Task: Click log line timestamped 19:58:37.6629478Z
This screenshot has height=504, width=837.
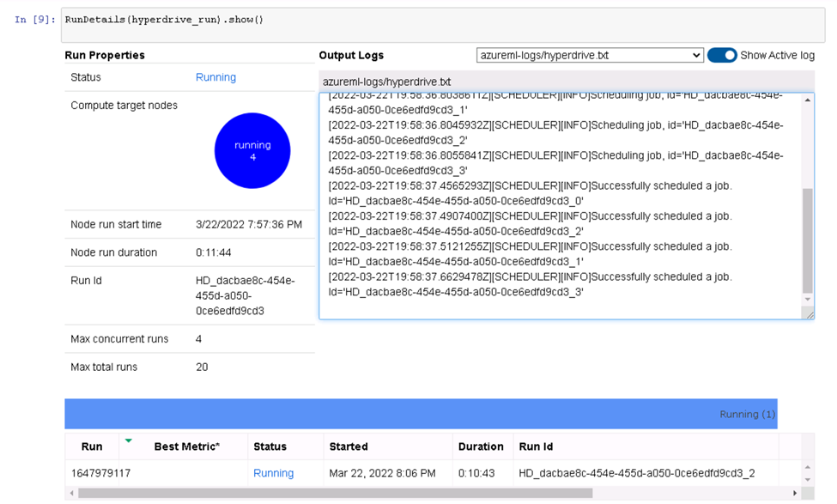Action: pos(530,284)
